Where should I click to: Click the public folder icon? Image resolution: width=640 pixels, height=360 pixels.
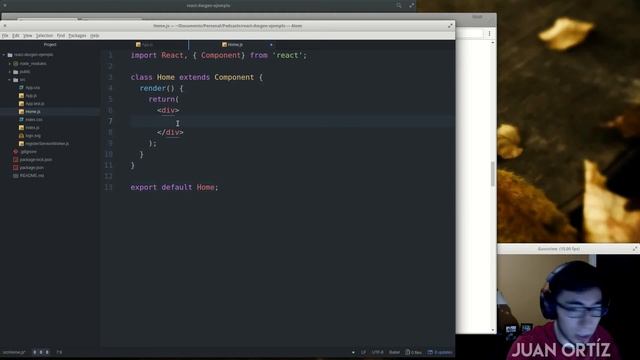tap(16, 72)
